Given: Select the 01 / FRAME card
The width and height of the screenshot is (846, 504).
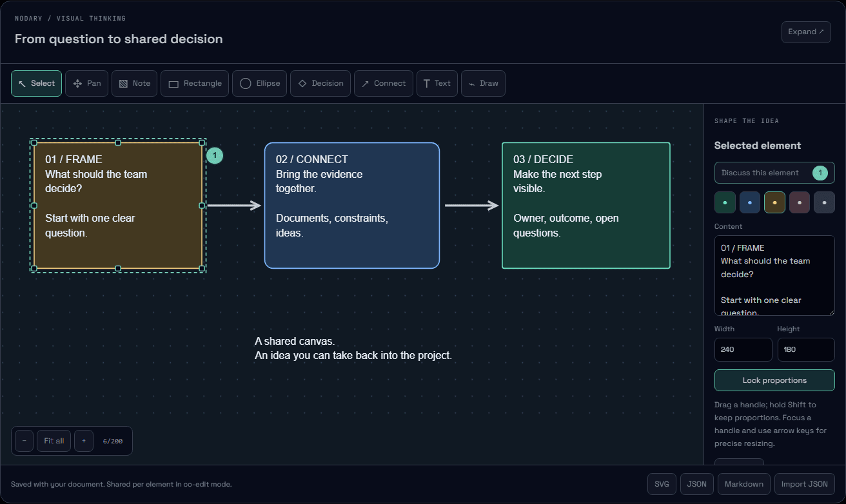Looking at the screenshot, I should click(x=118, y=206).
